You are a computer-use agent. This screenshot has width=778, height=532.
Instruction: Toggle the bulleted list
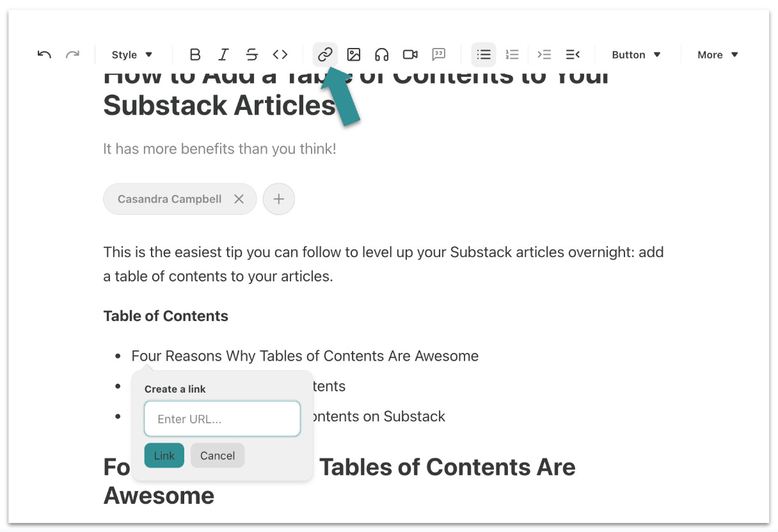coord(484,55)
